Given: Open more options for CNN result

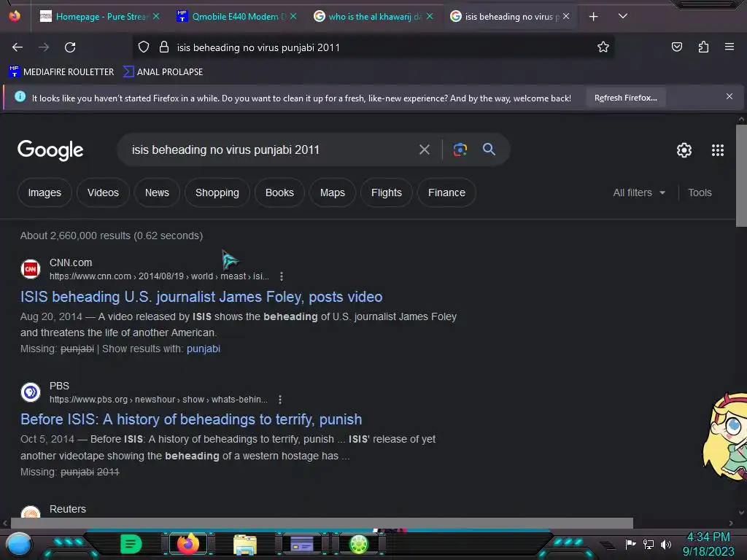Looking at the screenshot, I should click(282, 276).
